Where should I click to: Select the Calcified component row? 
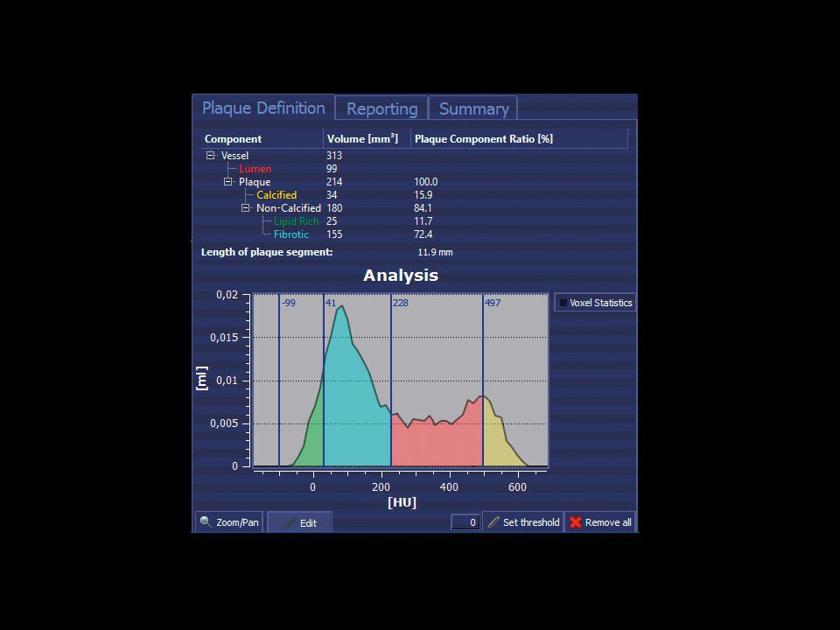[276, 195]
